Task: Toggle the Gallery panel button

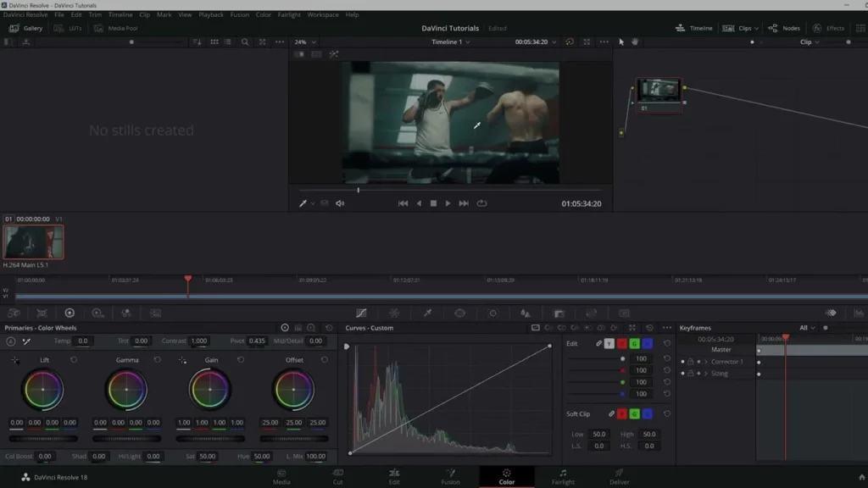Action: [26, 28]
